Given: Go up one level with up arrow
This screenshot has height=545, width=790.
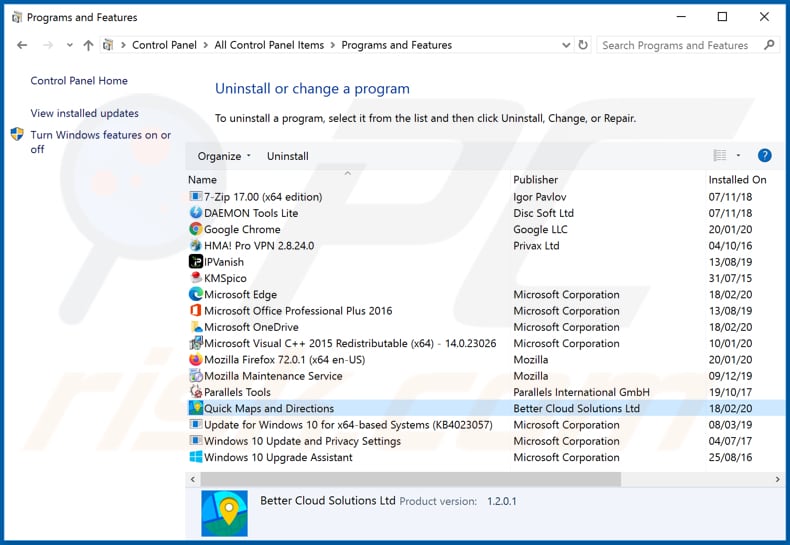Looking at the screenshot, I should 88,45.
